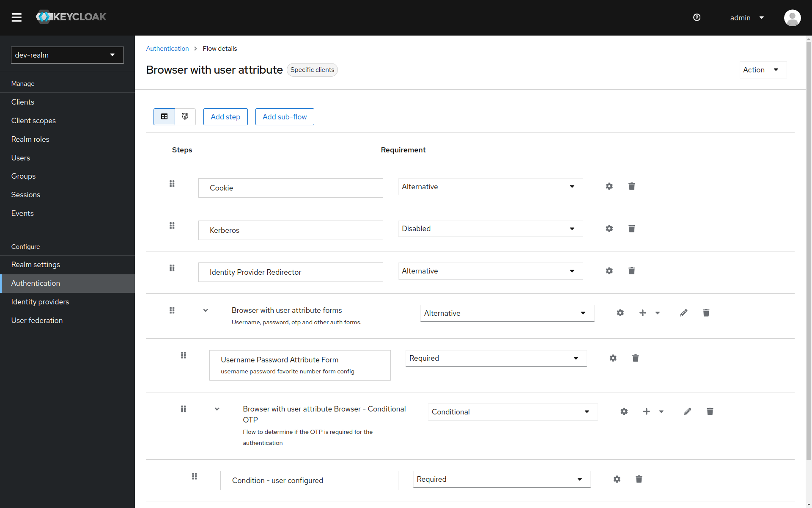This screenshot has height=508, width=812.
Task: Click the add step plus icon for Browser forms
Action: click(x=642, y=312)
